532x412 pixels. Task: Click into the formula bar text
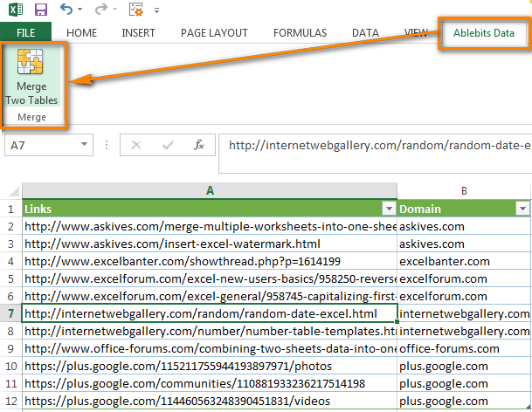click(376, 154)
